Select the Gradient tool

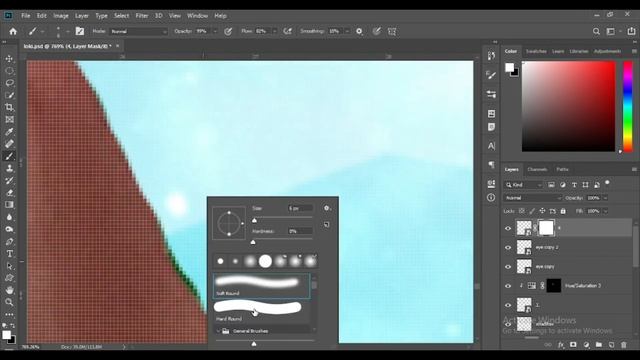pos(9,205)
